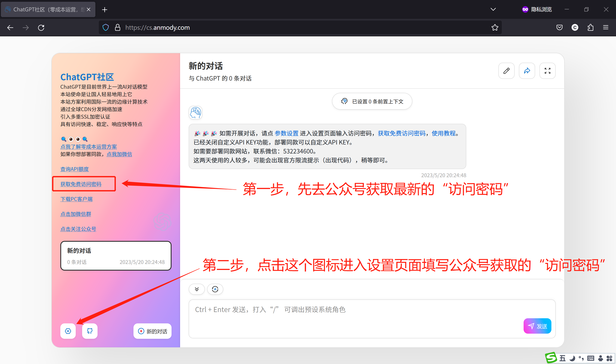Click the circular C extension icon

tap(575, 28)
